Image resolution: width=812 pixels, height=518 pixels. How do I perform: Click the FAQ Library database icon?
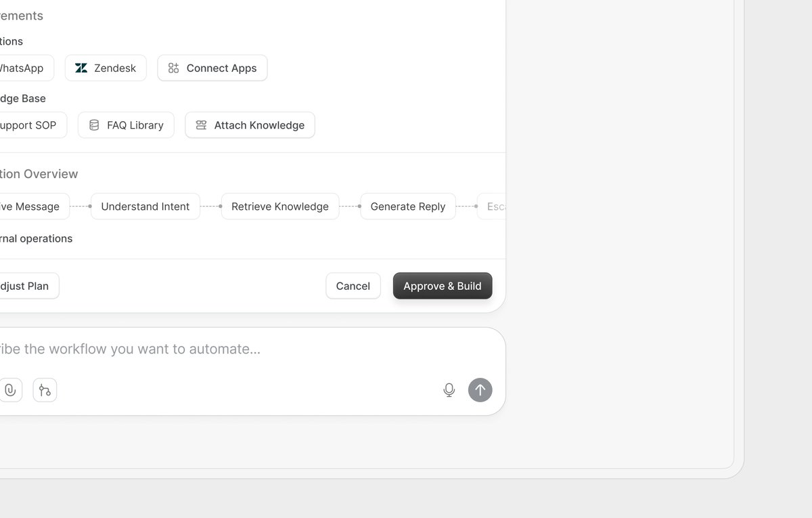tap(94, 125)
